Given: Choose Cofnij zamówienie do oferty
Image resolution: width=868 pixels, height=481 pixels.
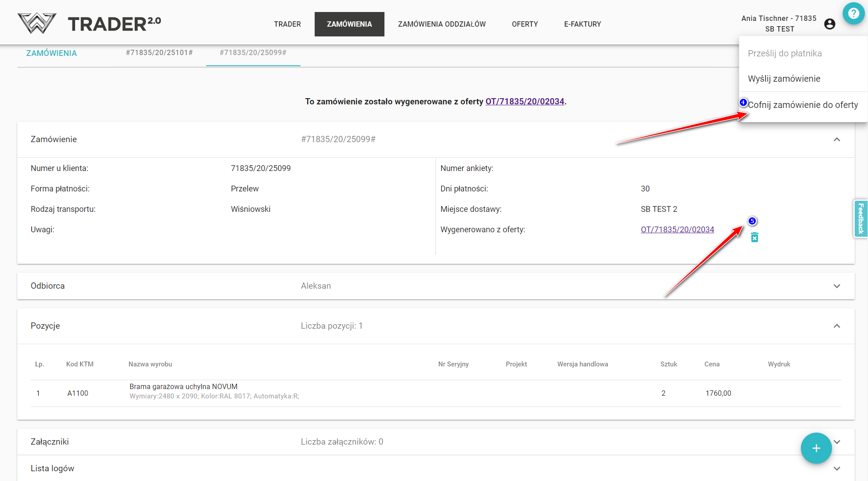Looking at the screenshot, I should 803,105.
